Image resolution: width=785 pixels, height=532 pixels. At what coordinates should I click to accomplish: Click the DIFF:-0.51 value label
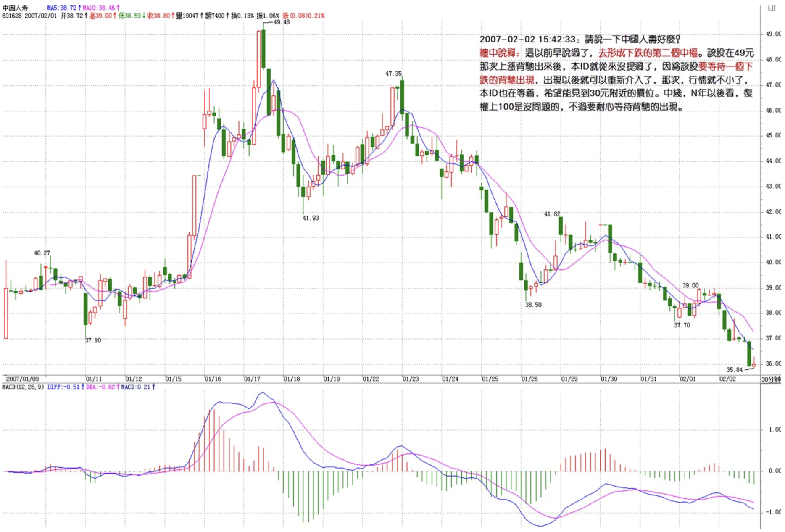[63, 387]
